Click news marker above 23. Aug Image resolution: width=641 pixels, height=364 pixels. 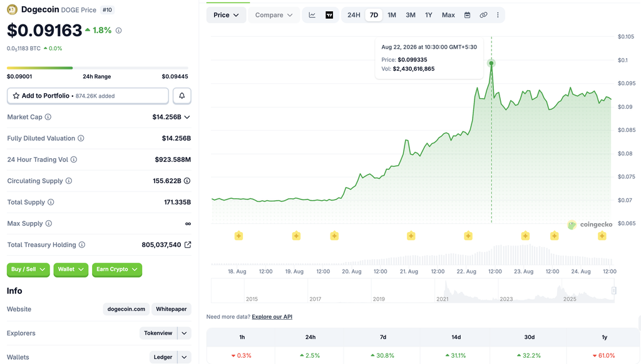525,236
